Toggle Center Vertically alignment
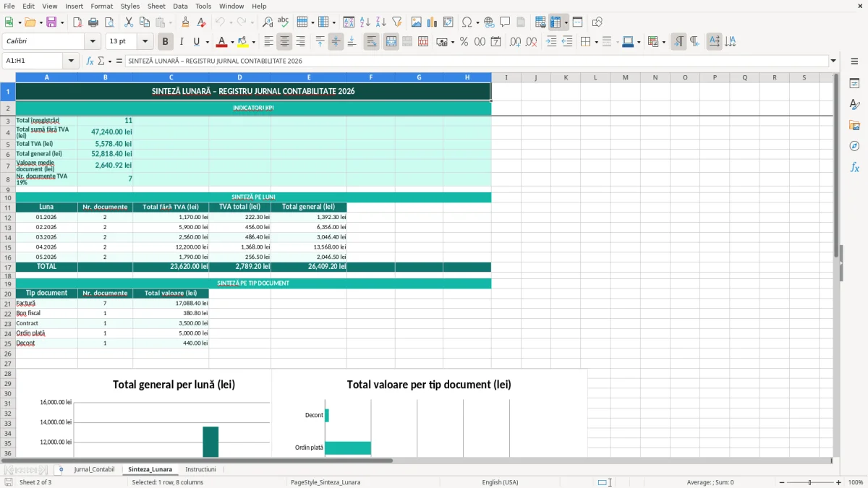Image resolution: width=868 pixels, height=488 pixels. coord(336,42)
